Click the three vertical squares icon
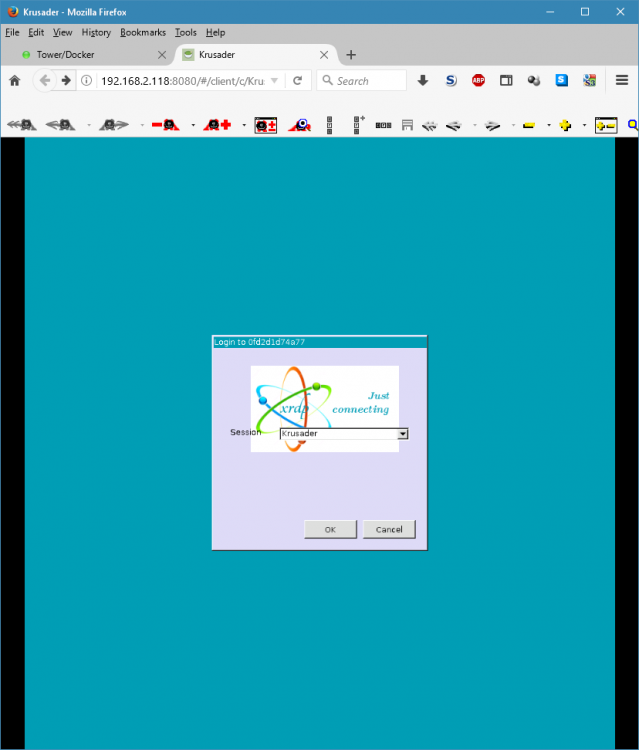The height and width of the screenshot is (750, 639). 330,125
